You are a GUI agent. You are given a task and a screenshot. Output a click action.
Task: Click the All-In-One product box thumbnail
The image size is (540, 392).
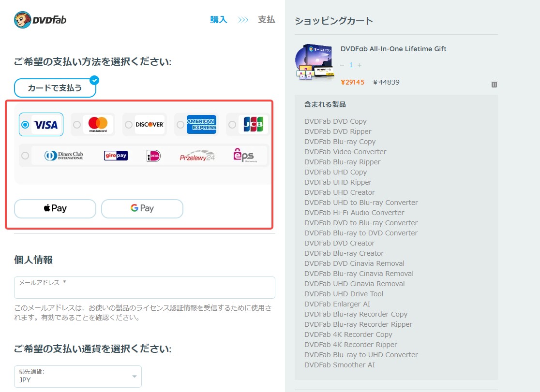pyautogui.click(x=315, y=61)
